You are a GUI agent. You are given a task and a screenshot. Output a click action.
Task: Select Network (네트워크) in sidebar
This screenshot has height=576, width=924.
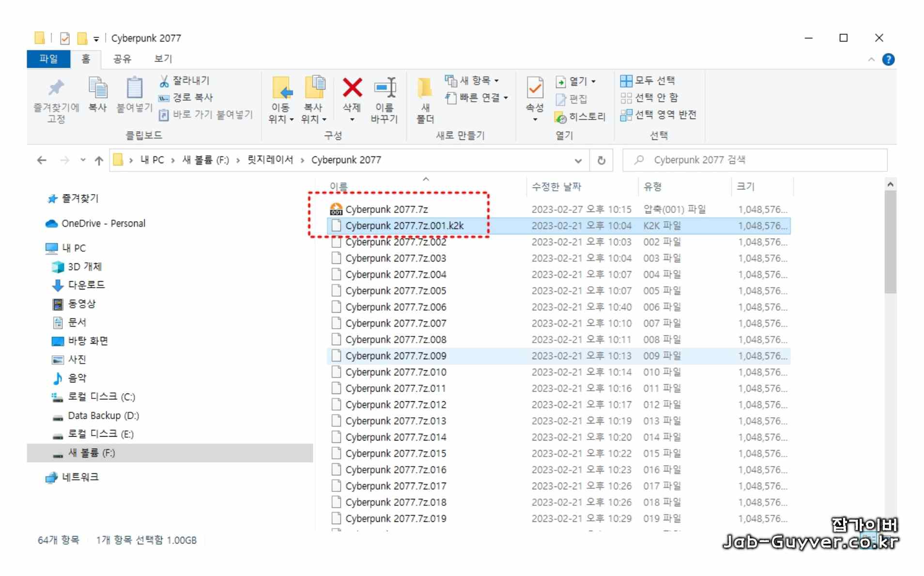pyautogui.click(x=72, y=477)
